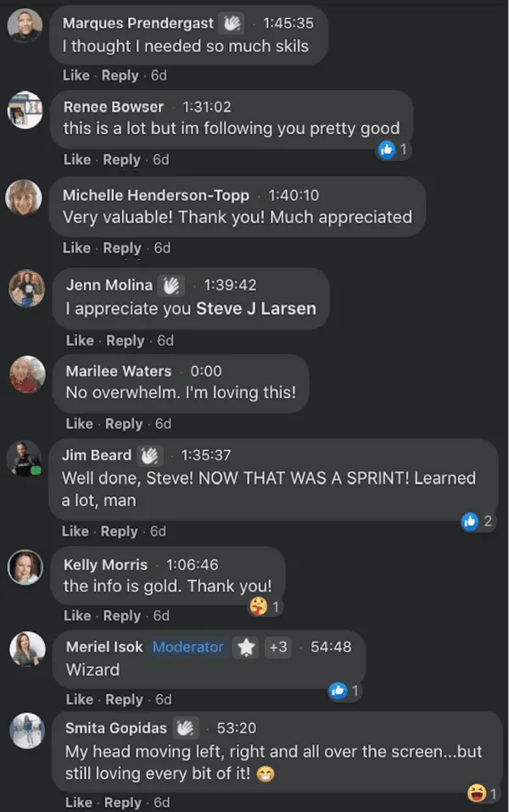This screenshot has width=509, height=812.
Task: Open the like reaction on Meriel Isok's comment
Action: [x=344, y=691]
